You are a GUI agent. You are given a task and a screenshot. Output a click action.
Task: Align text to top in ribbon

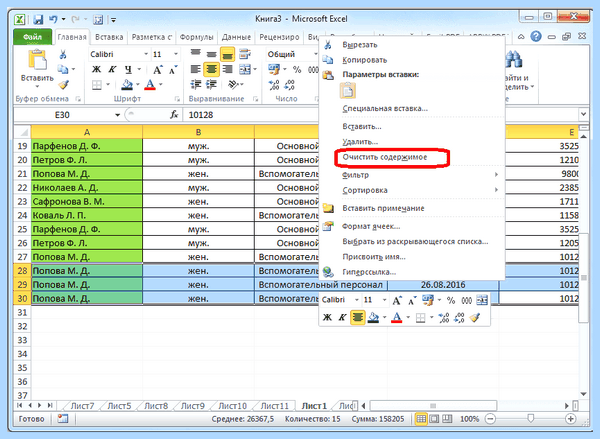[196, 54]
